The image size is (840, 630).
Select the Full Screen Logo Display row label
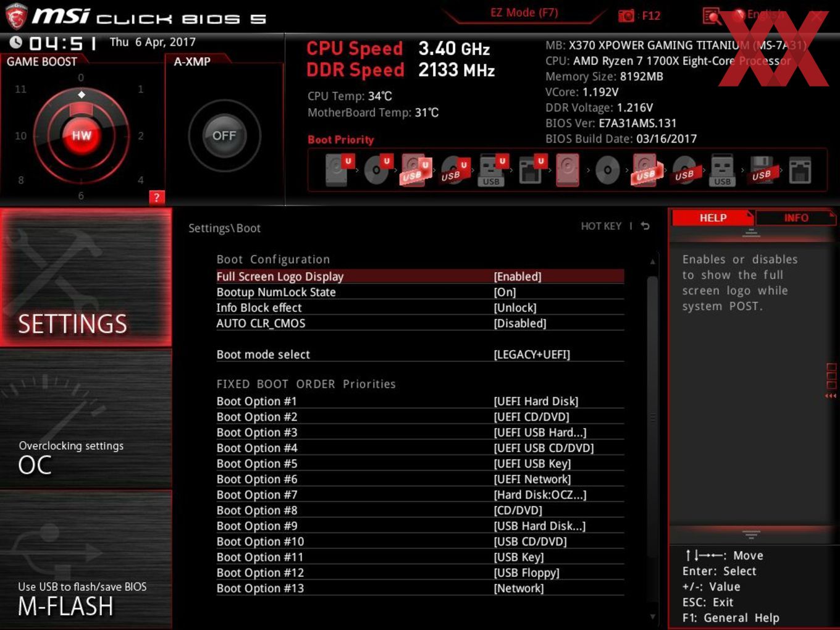click(280, 277)
